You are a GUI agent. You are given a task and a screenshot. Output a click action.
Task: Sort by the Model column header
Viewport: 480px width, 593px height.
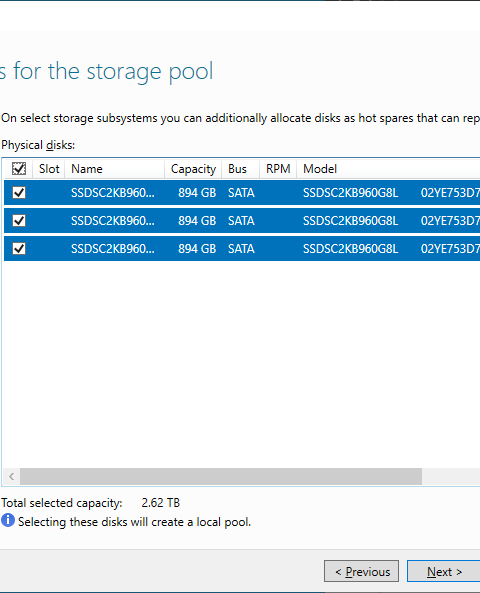click(388, 169)
